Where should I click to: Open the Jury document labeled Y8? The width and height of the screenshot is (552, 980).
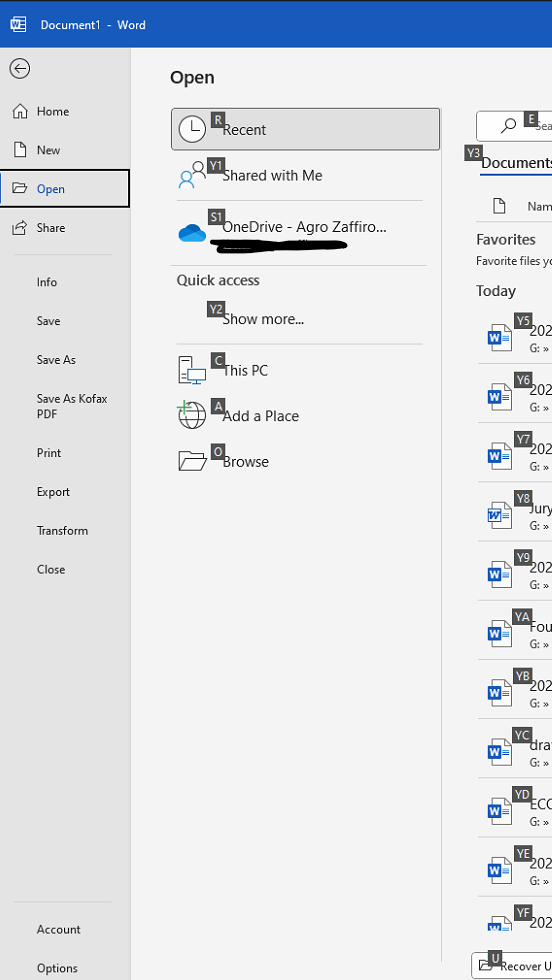tap(515, 515)
